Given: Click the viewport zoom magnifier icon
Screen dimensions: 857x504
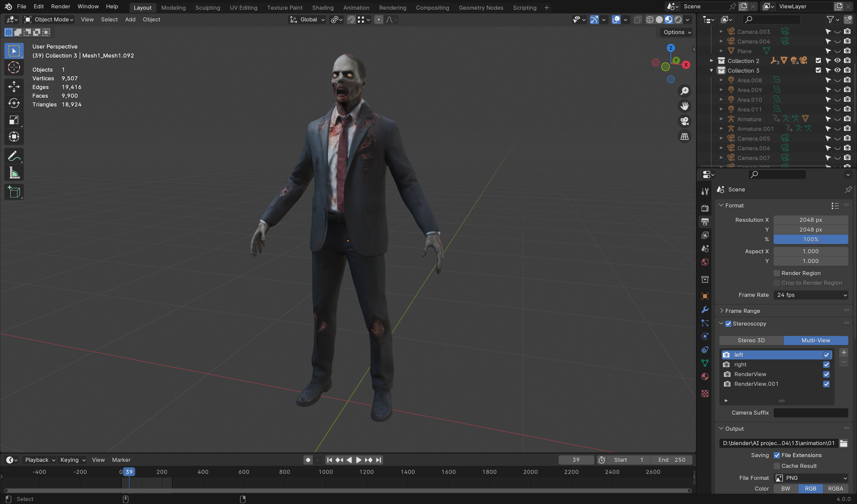Looking at the screenshot, I should [x=684, y=91].
